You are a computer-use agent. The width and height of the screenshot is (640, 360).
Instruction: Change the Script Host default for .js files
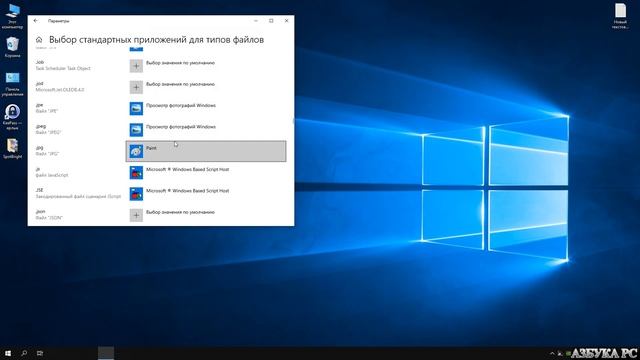click(x=206, y=173)
